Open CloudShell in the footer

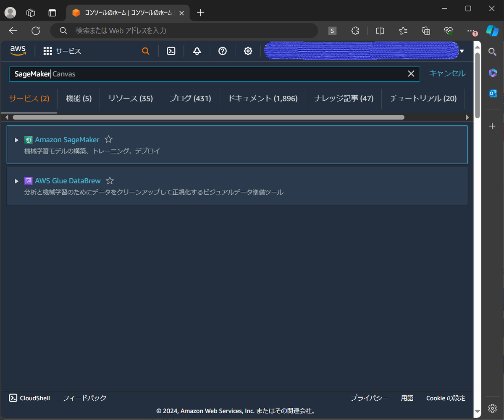pos(30,398)
